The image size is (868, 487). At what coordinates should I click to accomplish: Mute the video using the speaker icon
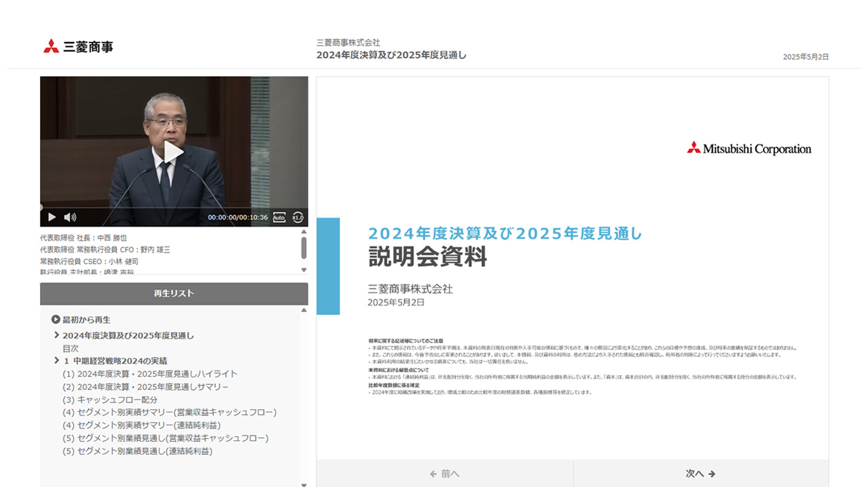pyautogui.click(x=70, y=217)
